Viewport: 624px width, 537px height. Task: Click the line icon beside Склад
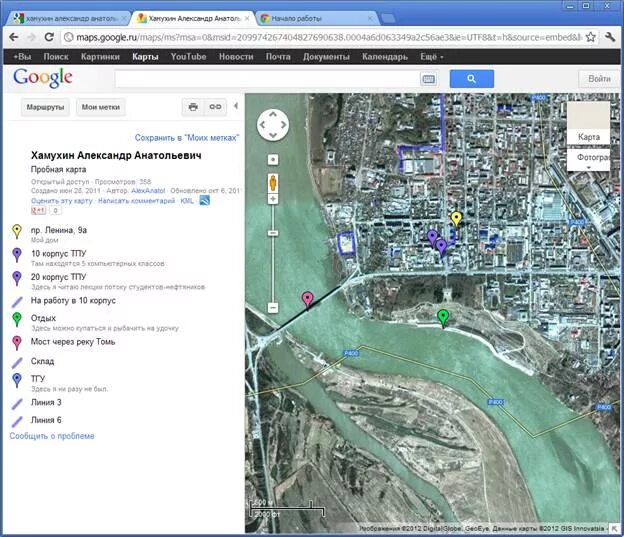pyautogui.click(x=17, y=363)
